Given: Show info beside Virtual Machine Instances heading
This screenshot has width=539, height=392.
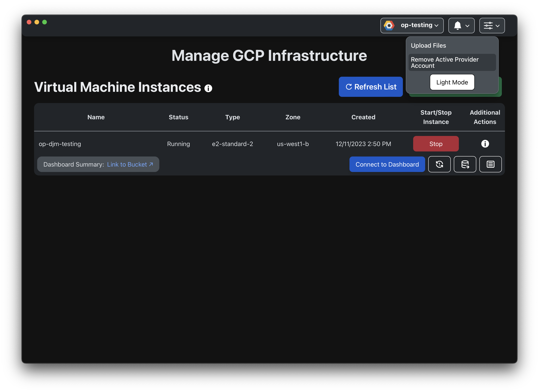Looking at the screenshot, I should click(x=208, y=88).
